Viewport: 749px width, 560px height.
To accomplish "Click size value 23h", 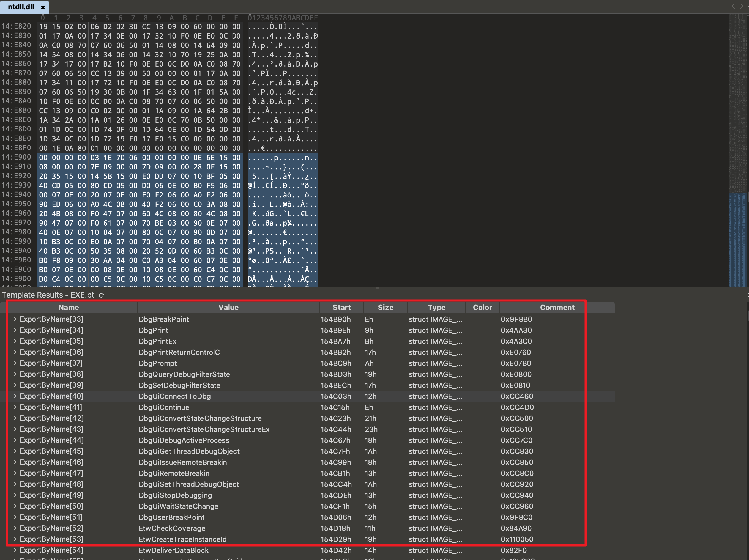I will [371, 429].
